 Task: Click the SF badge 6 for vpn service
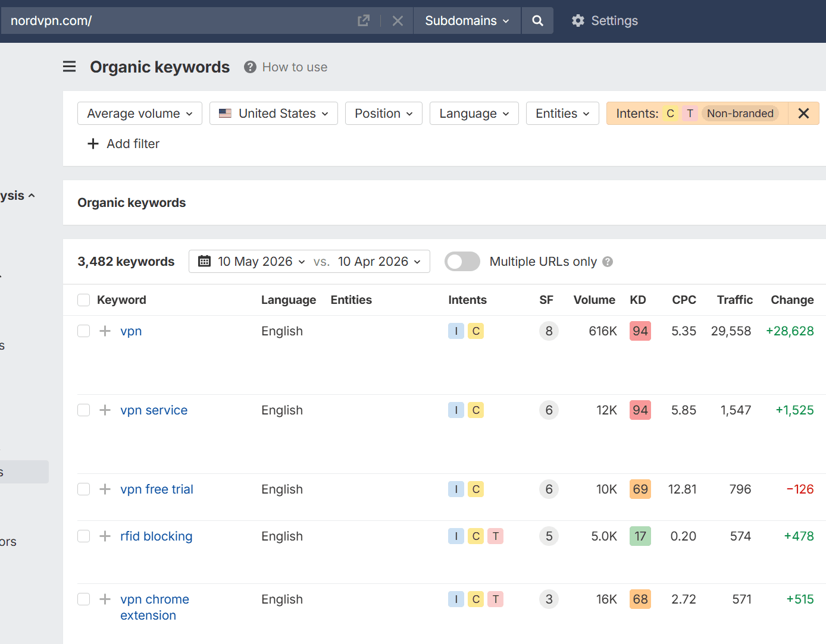pos(549,410)
